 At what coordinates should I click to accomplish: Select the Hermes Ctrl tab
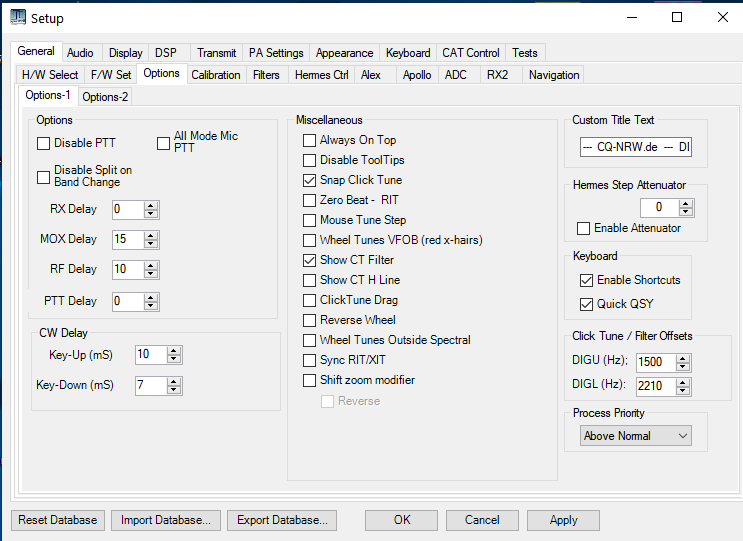click(x=321, y=75)
